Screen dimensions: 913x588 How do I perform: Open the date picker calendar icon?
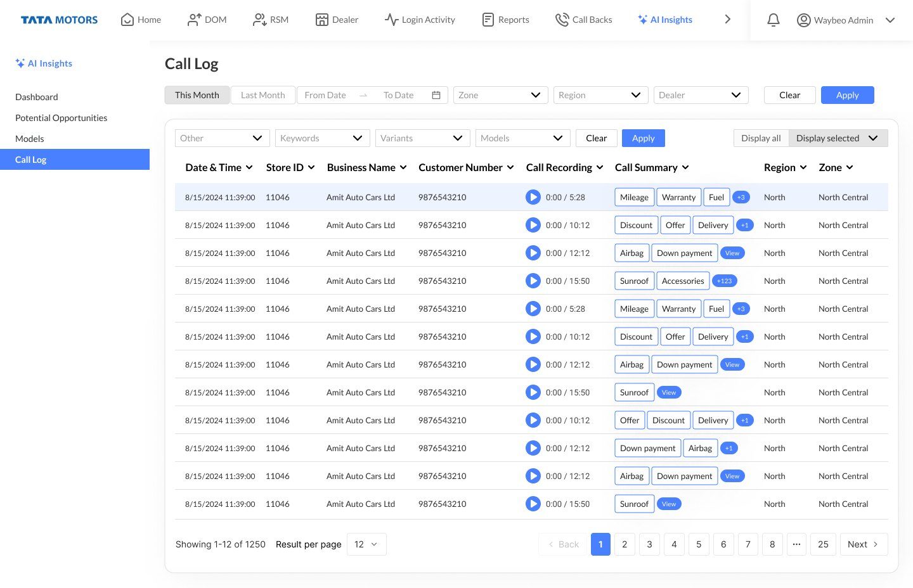(436, 94)
